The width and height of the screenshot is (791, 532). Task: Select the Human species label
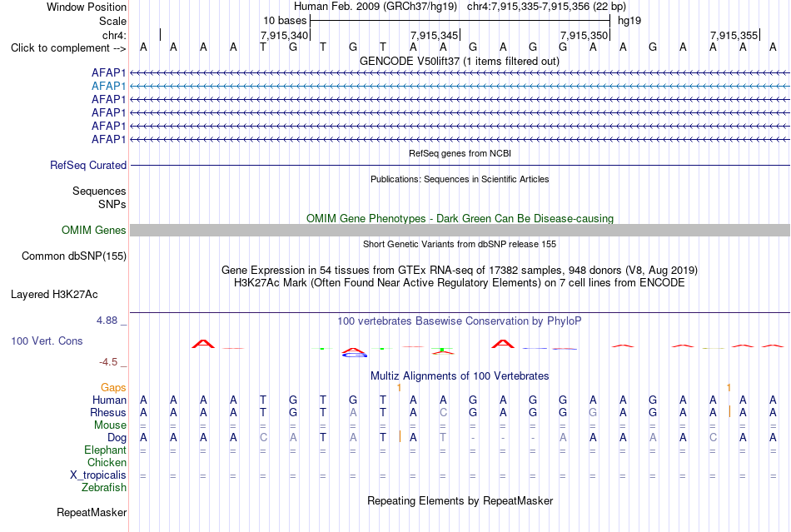tap(109, 400)
